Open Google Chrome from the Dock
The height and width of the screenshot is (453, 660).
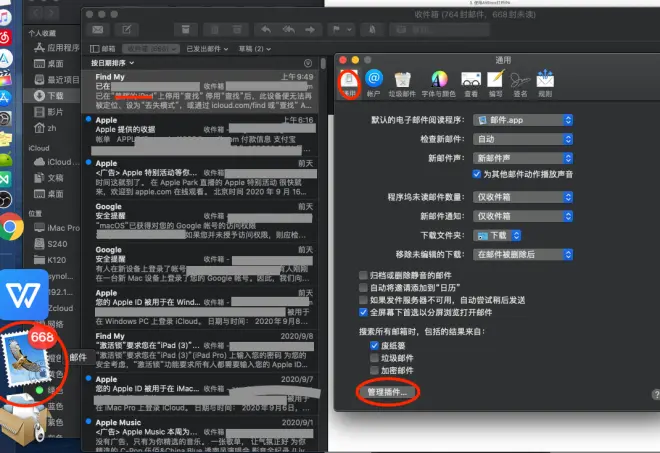(11, 226)
